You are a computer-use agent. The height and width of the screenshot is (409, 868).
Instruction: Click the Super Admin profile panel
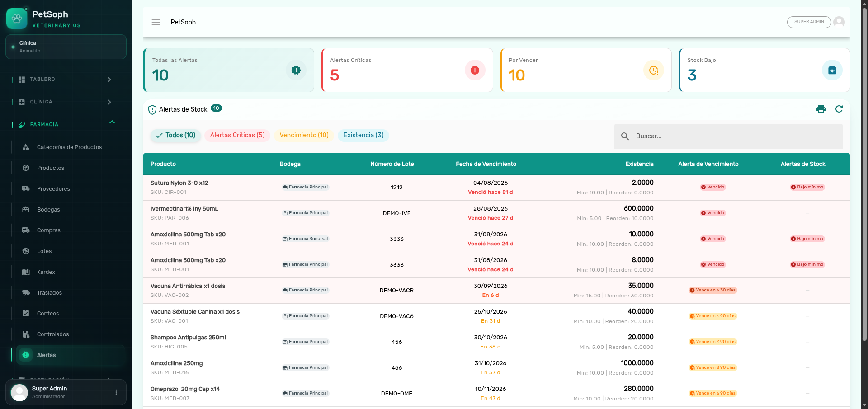tap(66, 392)
